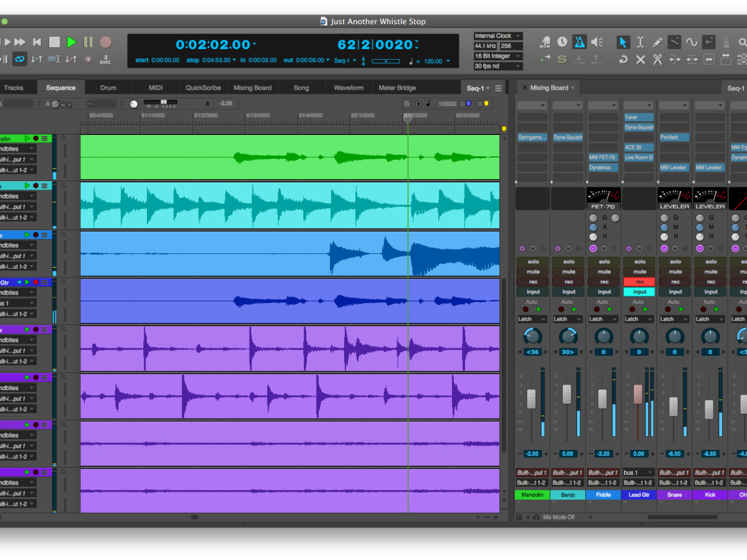Mute the Banjo channel
747x560 pixels.
coord(568,272)
